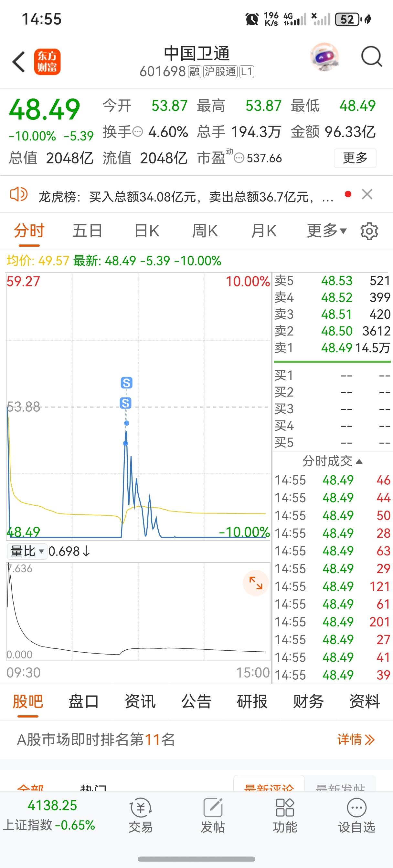This screenshot has height=868, width=393.
Task: Tap the 均价 49.57 label
Action: (x=38, y=261)
